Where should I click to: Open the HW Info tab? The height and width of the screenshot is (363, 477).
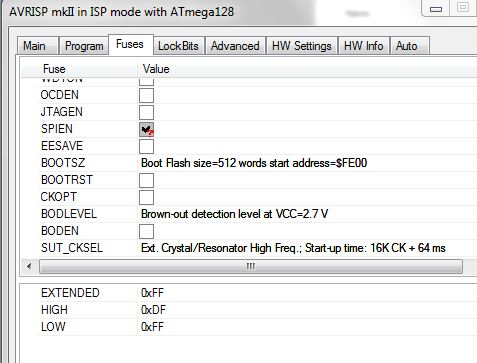(x=364, y=46)
